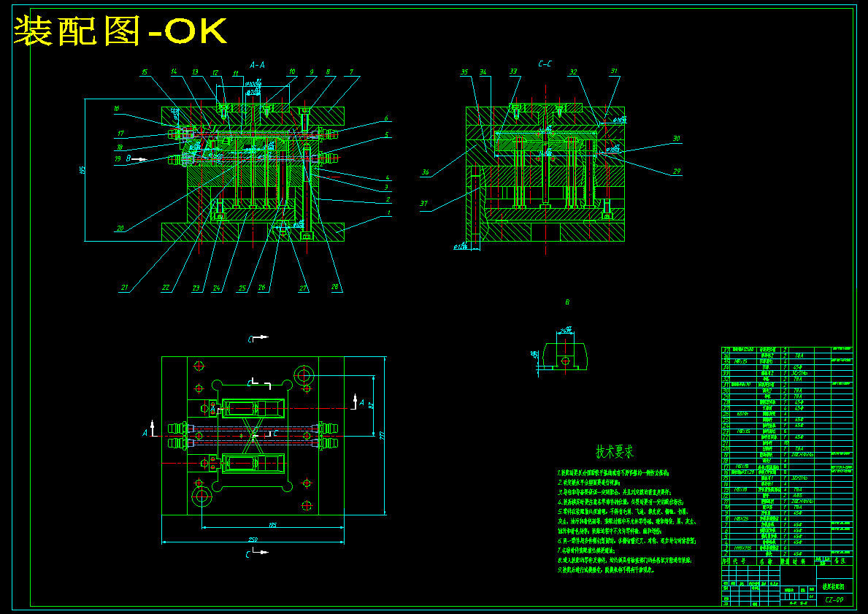Screen dimensions: 868x614
Task: Click callout number 30 right of C-C section
Action: coord(677,139)
